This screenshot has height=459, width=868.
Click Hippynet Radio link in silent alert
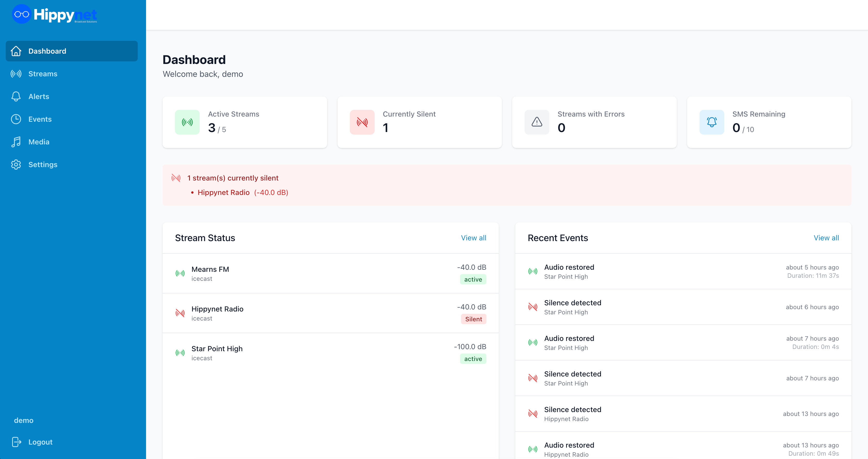point(223,193)
